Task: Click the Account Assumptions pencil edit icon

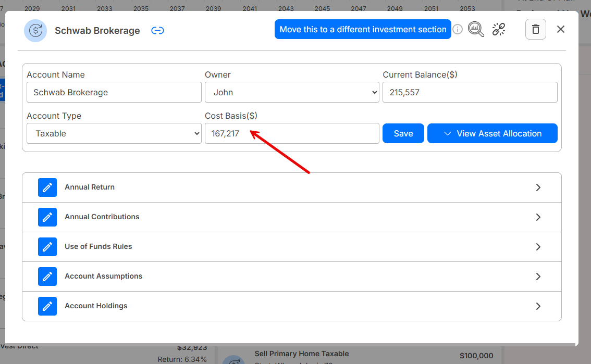Action: (x=47, y=277)
